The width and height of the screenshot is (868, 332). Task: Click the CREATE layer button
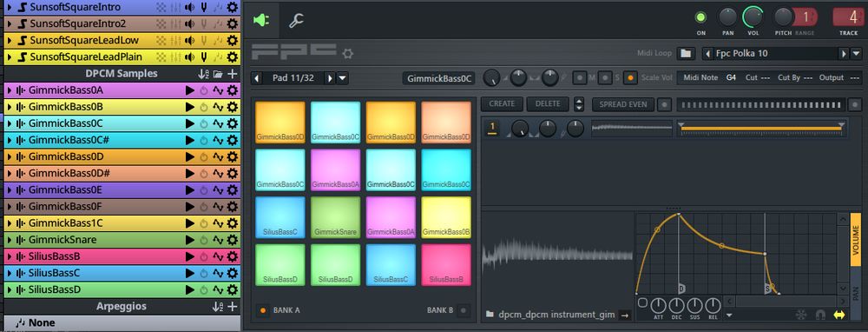[502, 103]
